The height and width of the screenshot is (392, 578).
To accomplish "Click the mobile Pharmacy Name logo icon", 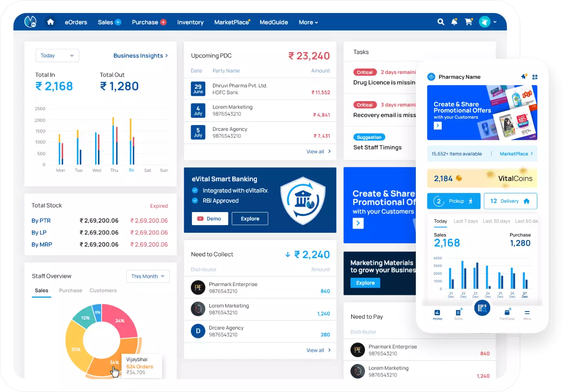I will coord(431,77).
